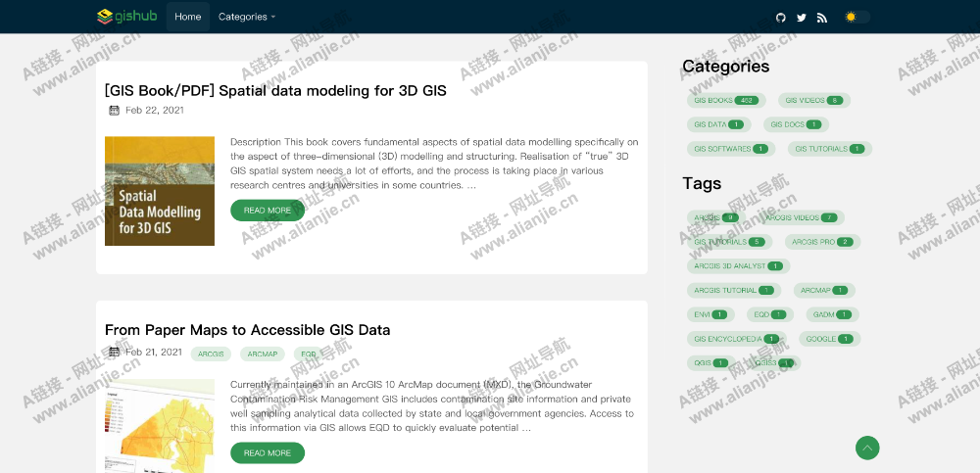Select the ARCGIS TUTORIAL tag
980x473 pixels.
click(x=734, y=291)
